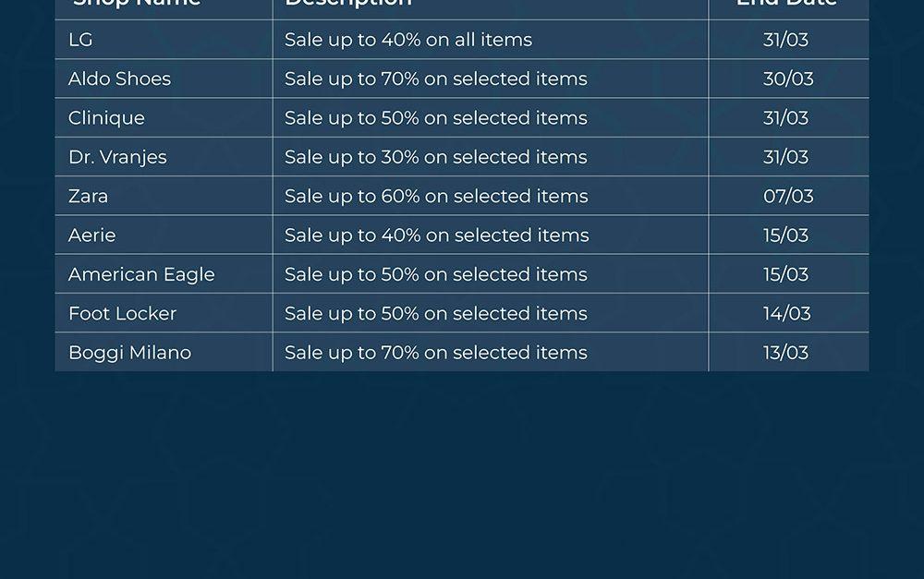
Task: Click the 30/03 end date
Action: coord(788,78)
